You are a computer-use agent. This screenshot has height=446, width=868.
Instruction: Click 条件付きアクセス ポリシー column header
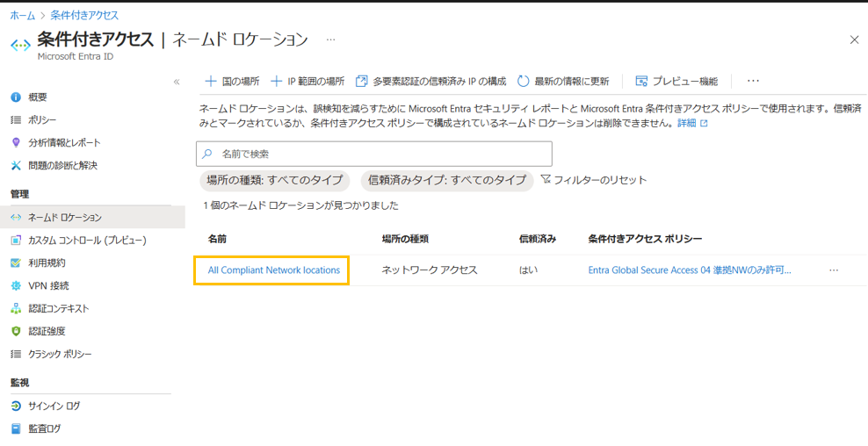click(x=645, y=239)
